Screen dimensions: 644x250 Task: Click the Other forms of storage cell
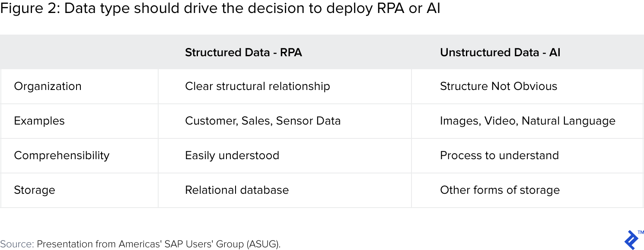tap(500, 190)
